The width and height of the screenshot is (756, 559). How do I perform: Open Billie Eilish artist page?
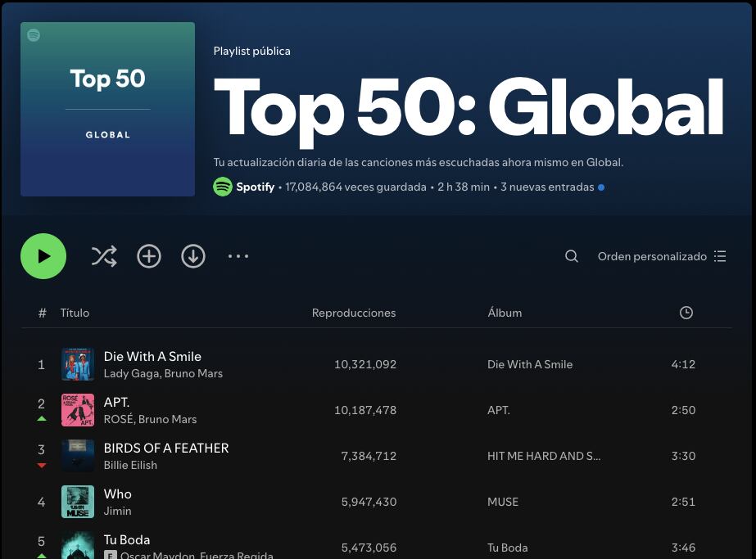click(130, 466)
